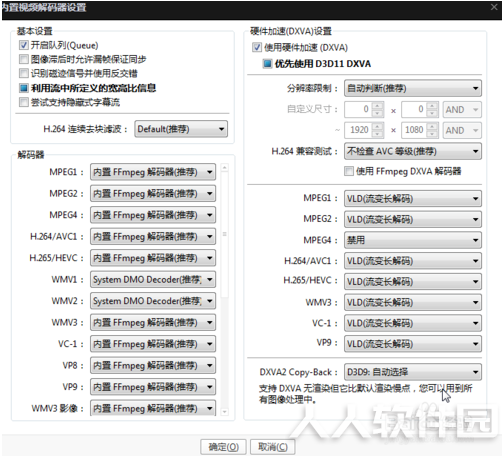This screenshot has height=456, width=503.
Task: Open the WMV1 System DMO Decoder dropdown
Action: pyautogui.click(x=153, y=279)
